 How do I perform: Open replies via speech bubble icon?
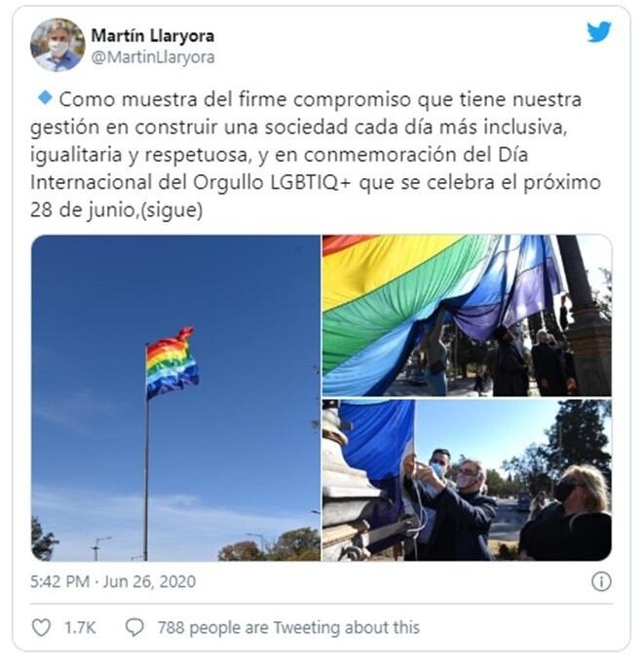pyautogui.click(x=134, y=628)
